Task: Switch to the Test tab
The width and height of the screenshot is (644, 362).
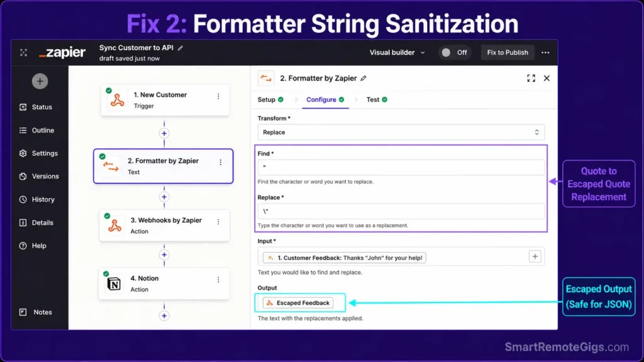Action: point(377,100)
